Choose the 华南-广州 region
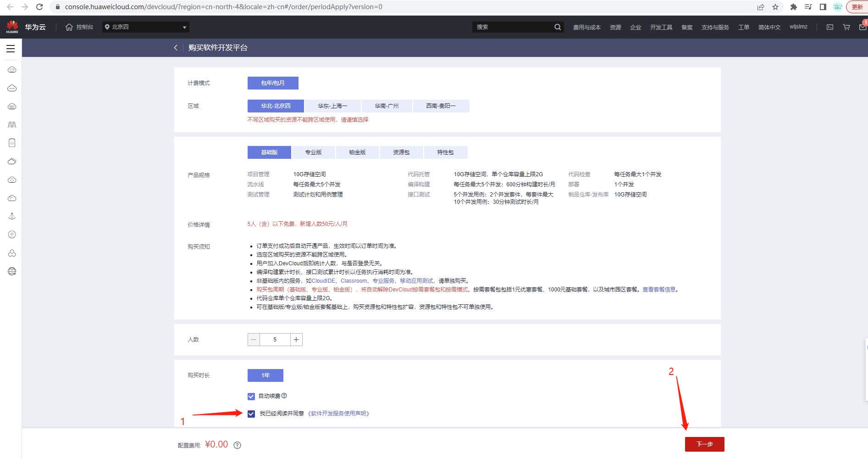 click(387, 106)
